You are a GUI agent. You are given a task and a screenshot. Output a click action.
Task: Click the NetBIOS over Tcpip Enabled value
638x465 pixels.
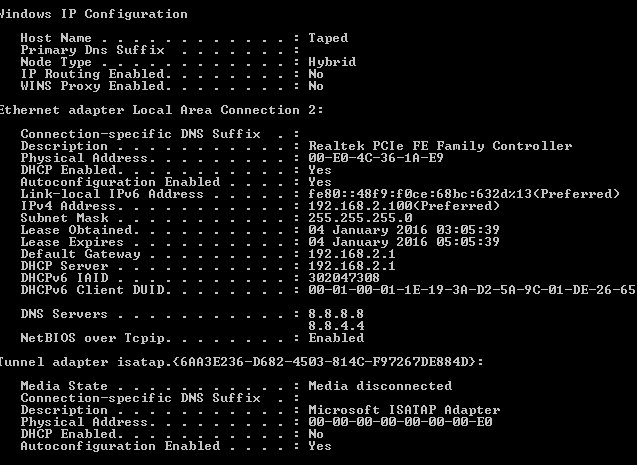pyautogui.click(x=336, y=338)
